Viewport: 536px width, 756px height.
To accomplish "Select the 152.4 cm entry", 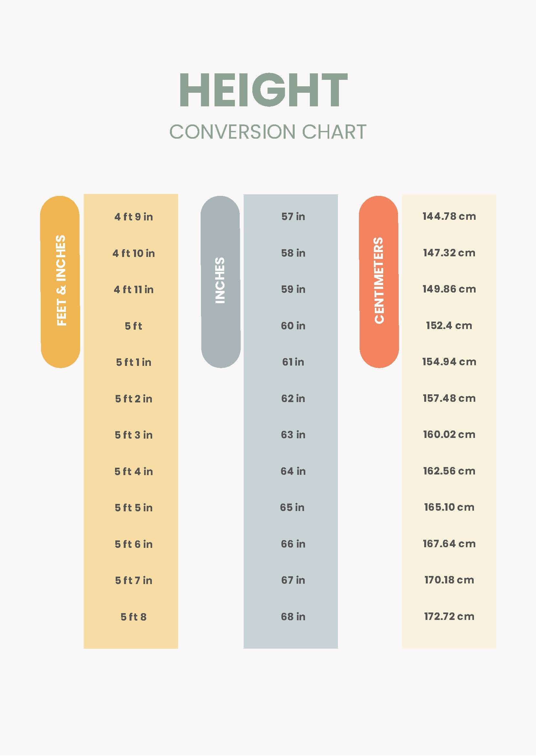I will tap(449, 325).
